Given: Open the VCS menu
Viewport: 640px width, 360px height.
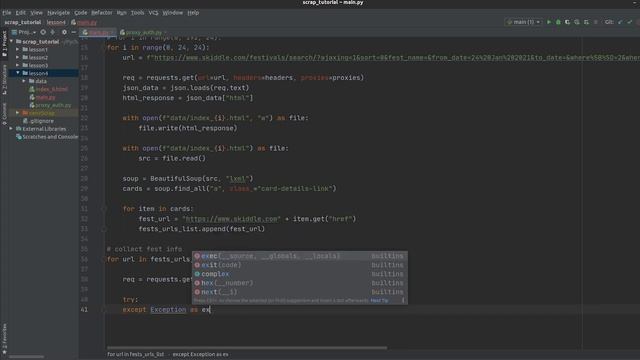Looking at the screenshot, I should pyautogui.click(x=153, y=13).
